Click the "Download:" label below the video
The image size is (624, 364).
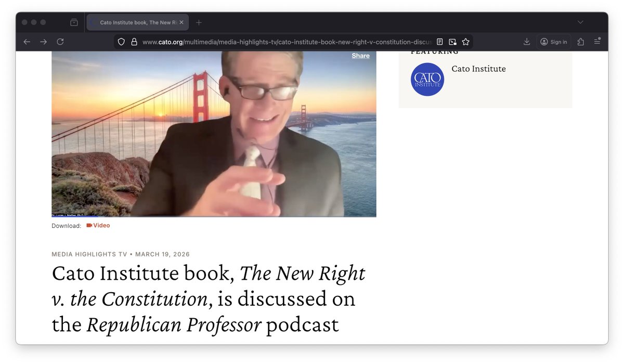[x=66, y=226]
